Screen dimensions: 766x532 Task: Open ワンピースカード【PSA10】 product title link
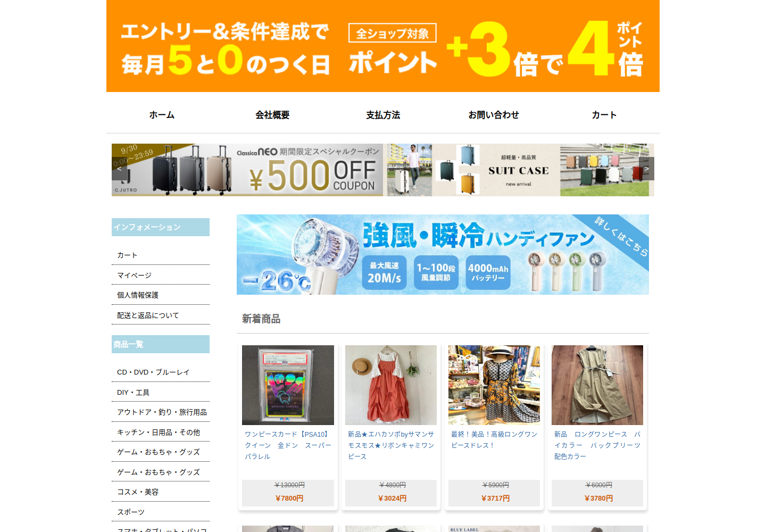pos(288,445)
